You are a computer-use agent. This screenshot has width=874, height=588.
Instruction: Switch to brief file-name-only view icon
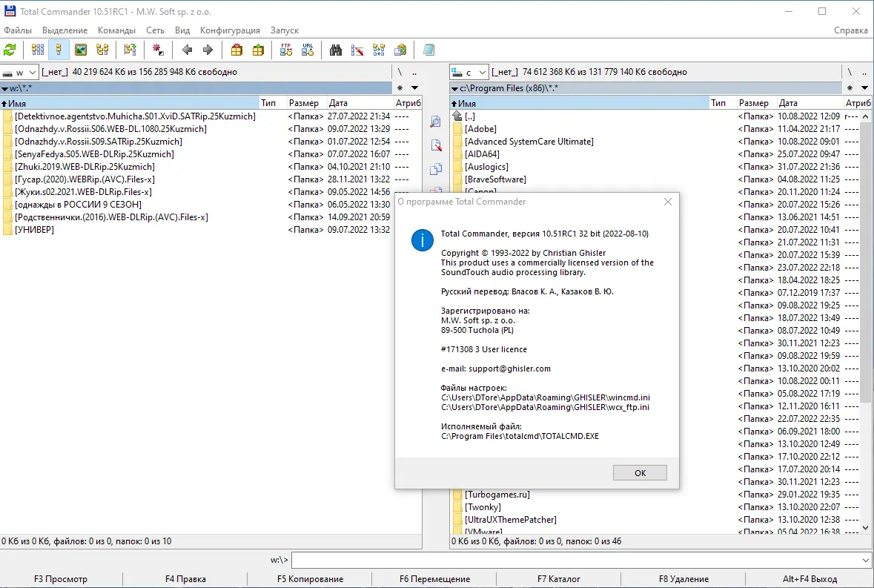pos(37,50)
